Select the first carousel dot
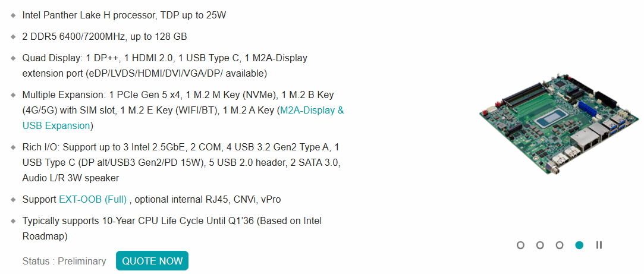The image size is (644, 274). 520,245
